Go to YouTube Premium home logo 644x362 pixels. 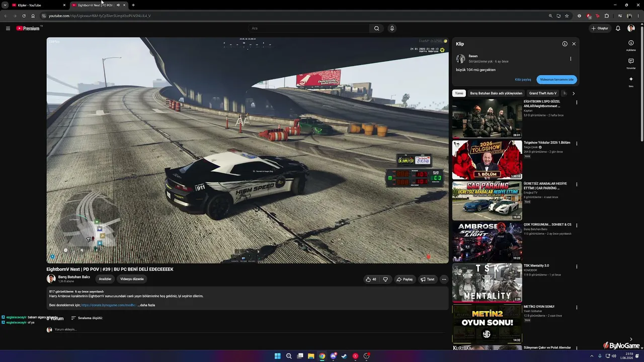pos(28,28)
